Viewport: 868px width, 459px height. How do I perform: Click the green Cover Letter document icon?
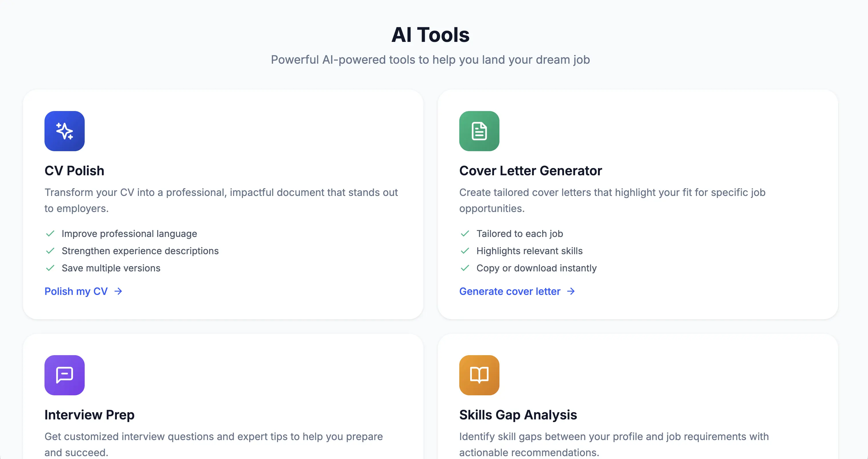click(479, 131)
